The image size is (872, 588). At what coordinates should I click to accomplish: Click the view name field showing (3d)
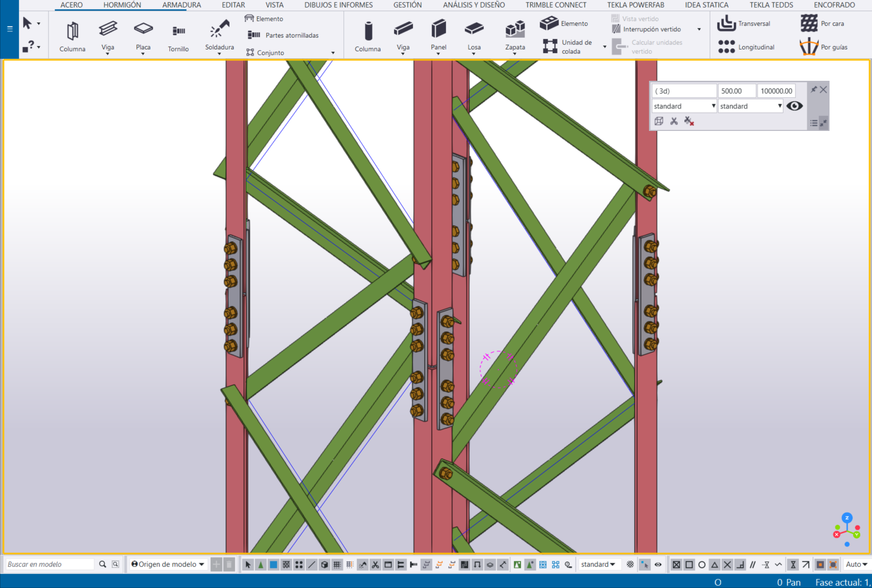[684, 91]
